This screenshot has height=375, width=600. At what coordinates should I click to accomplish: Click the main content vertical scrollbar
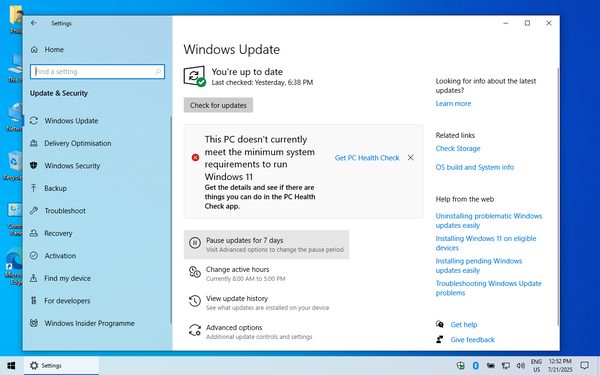point(558,197)
